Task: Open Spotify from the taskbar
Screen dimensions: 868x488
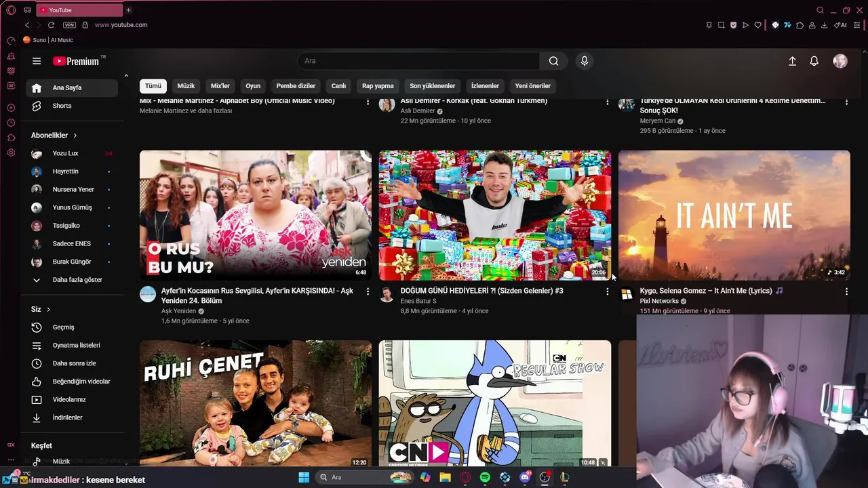Action: click(x=485, y=477)
